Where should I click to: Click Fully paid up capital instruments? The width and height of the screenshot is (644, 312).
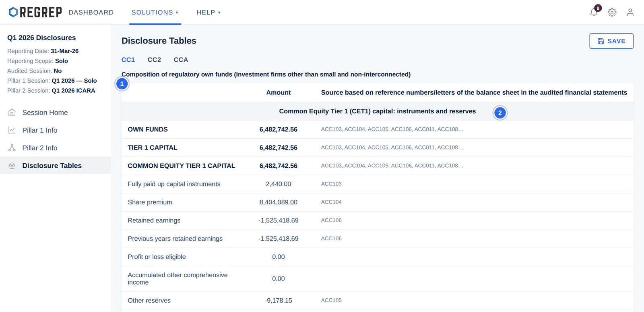click(174, 184)
